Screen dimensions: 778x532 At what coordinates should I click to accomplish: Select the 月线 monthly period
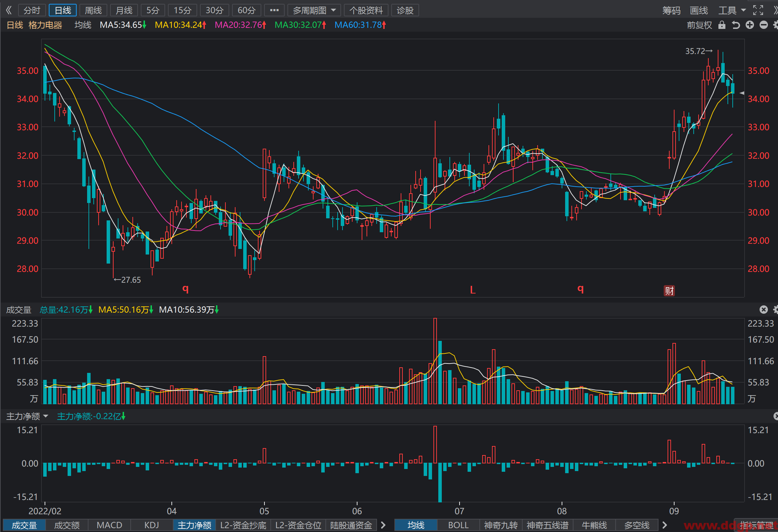pyautogui.click(x=124, y=10)
